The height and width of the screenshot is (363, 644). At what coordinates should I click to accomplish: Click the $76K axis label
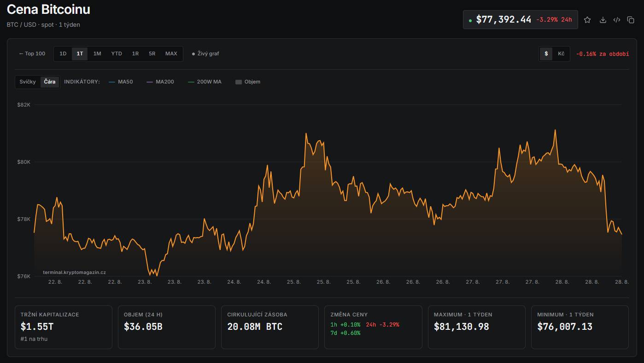click(23, 276)
